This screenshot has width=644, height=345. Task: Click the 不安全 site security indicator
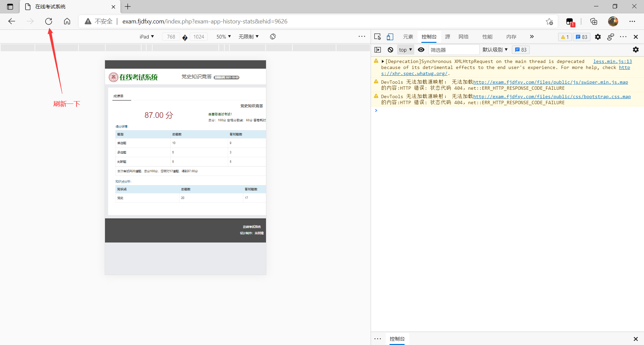point(99,21)
